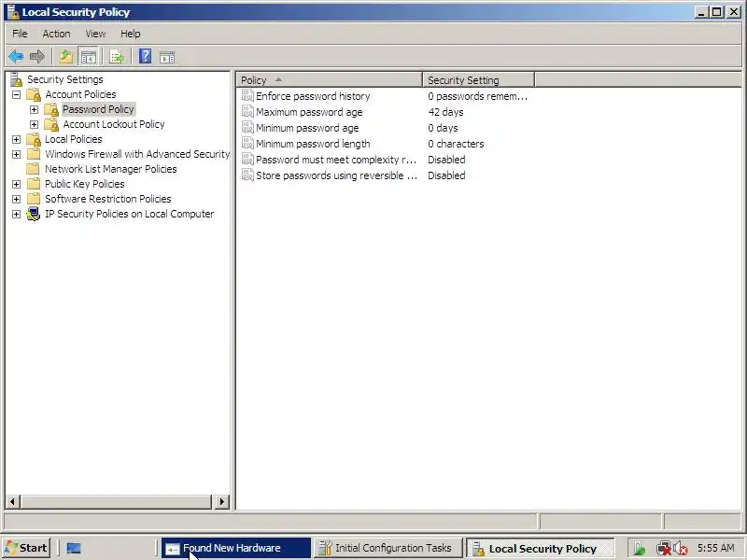
Task: Click the IP Security Policies computer icon
Action: tap(34, 214)
